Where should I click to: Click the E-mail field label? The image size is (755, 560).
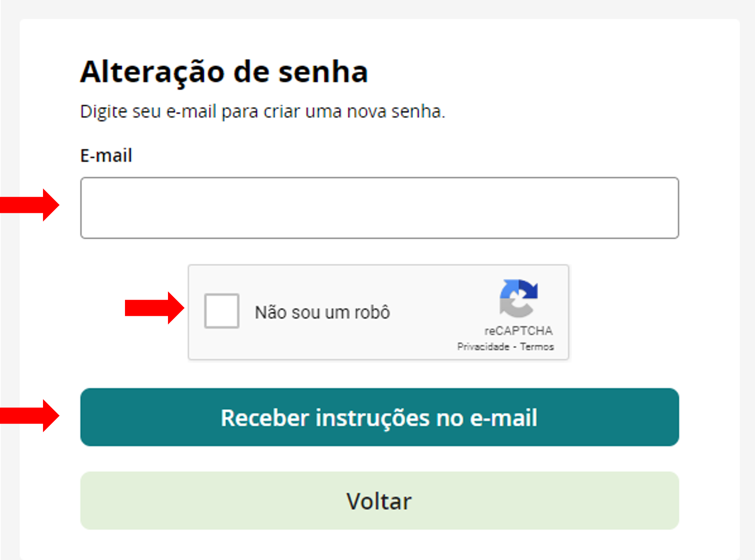[106, 156]
